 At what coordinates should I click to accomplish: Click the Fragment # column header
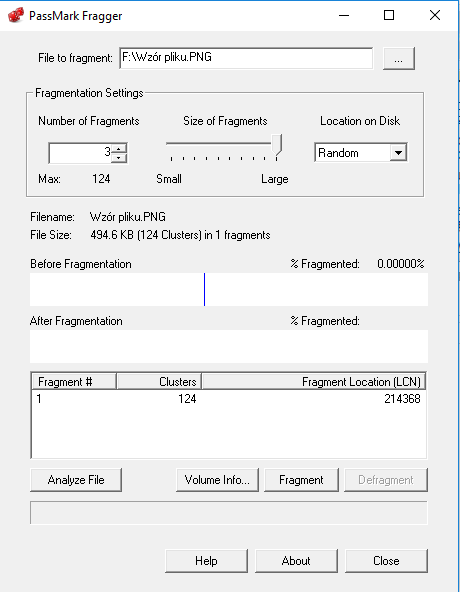pos(74,381)
